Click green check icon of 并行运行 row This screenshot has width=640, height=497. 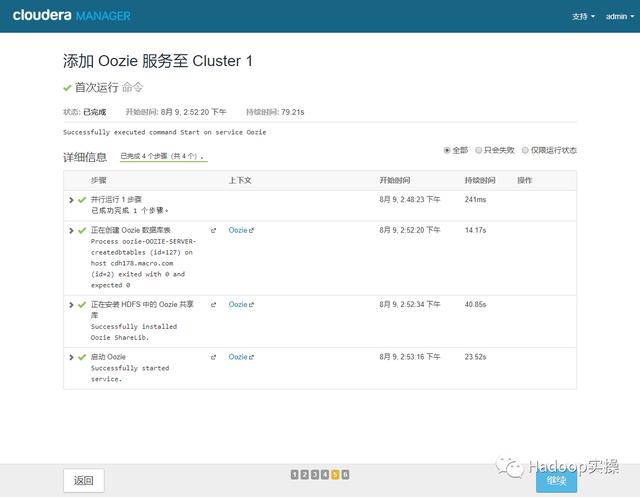pyautogui.click(x=82, y=200)
